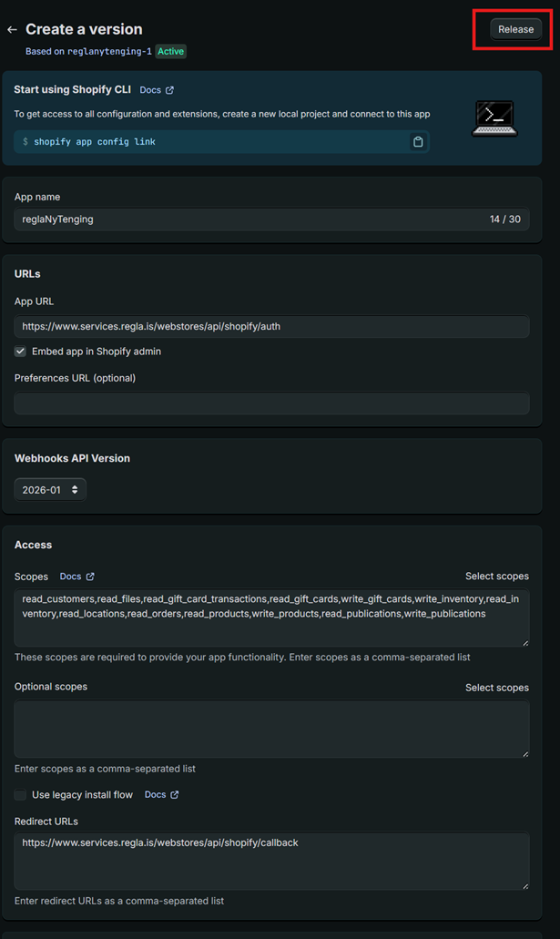Click the Redirect URLs text area
This screenshot has width=560, height=939.
[271, 861]
